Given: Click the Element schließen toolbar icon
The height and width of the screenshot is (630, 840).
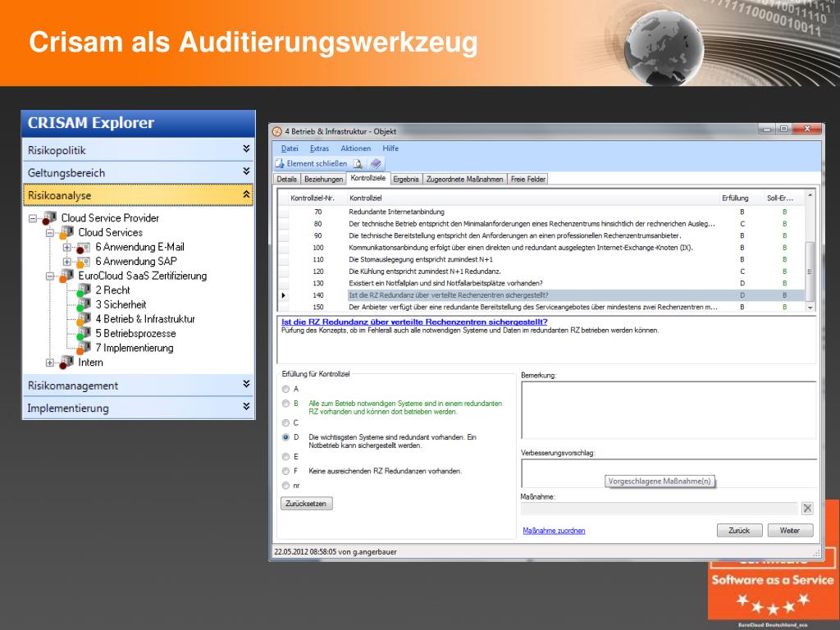Looking at the screenshot, I should 280,163.
